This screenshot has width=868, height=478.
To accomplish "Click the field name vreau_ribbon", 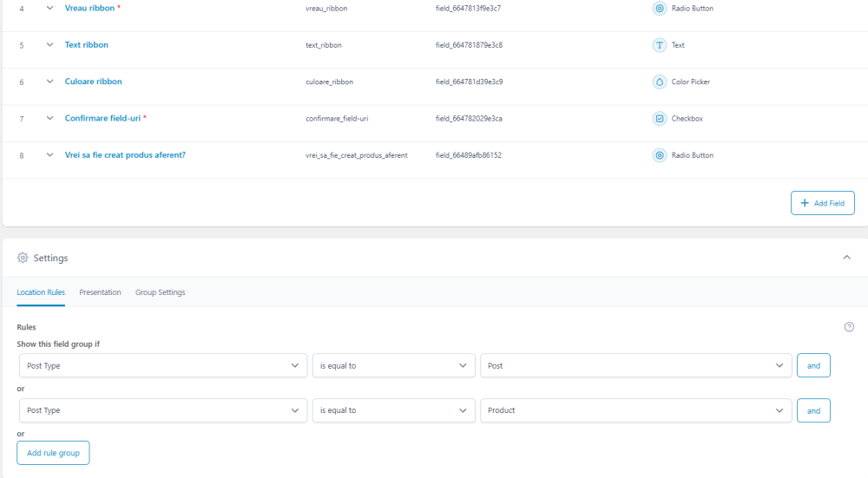I will click(x=326, y=9).
